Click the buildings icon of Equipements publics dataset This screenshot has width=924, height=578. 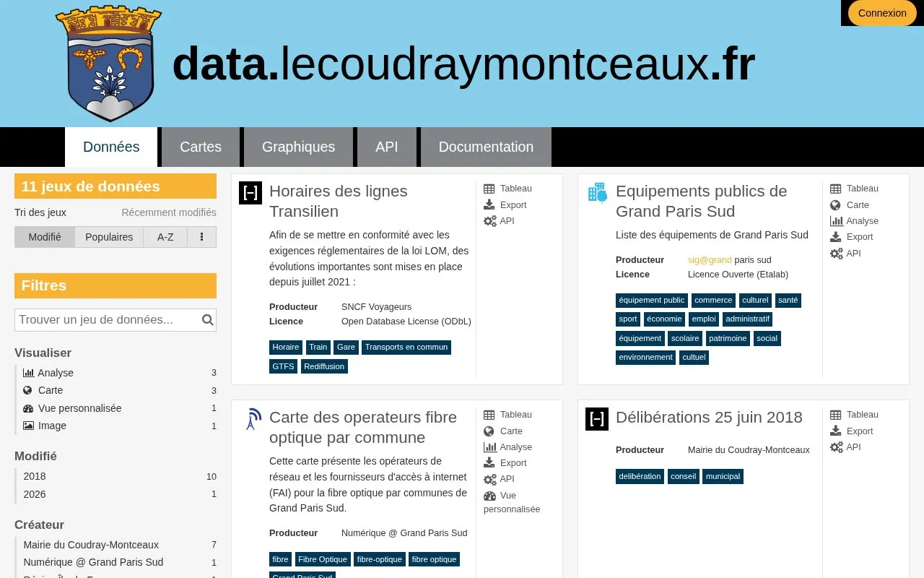pyautogui.click(x=597, y=192)
